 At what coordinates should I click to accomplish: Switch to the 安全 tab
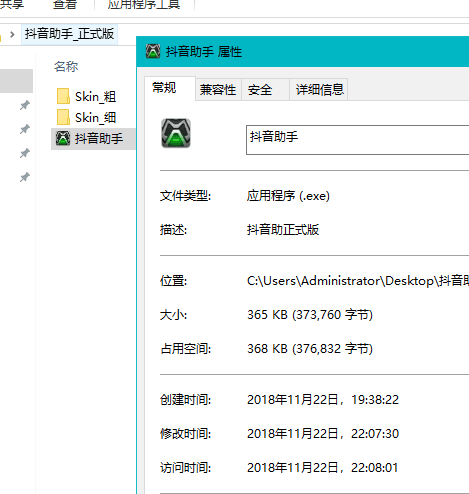pos(265,90)
